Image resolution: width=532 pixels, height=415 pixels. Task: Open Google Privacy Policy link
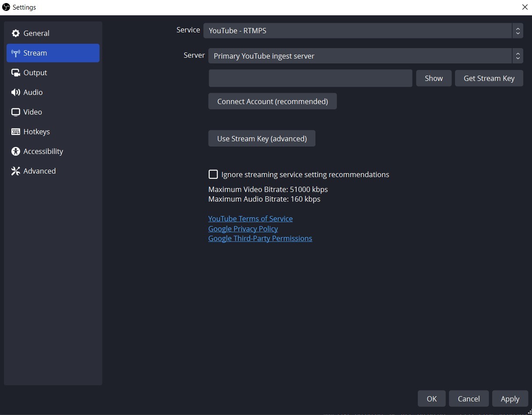(243, 229)
